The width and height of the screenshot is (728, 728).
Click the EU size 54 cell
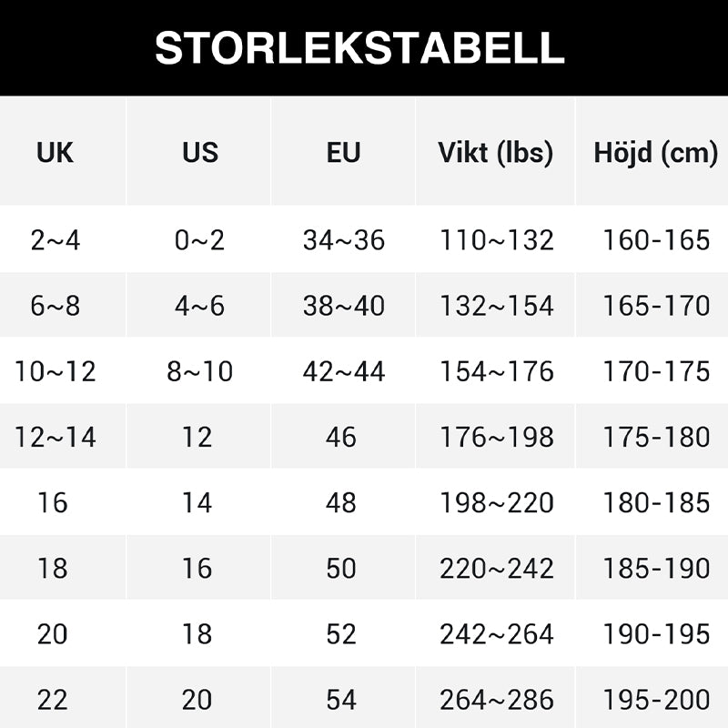click(341, 699)
